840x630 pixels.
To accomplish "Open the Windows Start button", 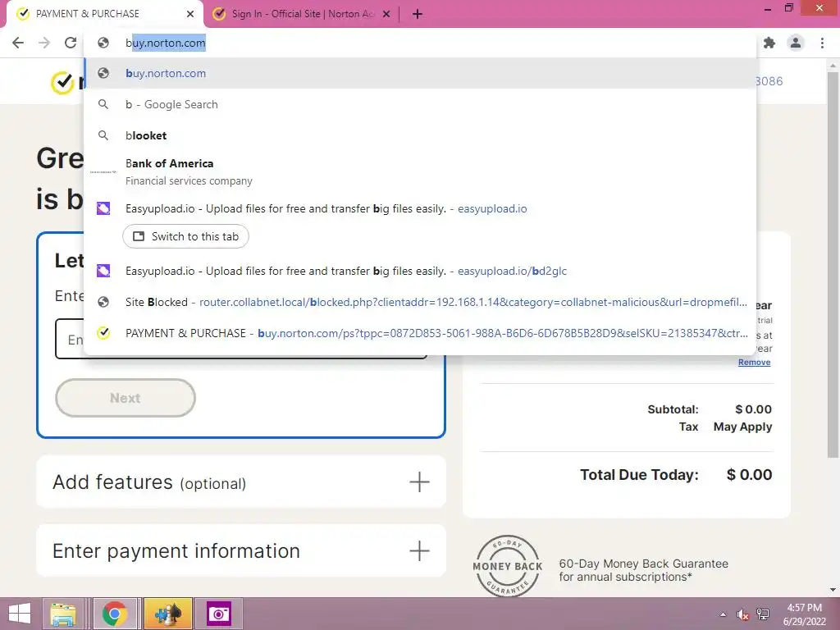I will 20,614.
